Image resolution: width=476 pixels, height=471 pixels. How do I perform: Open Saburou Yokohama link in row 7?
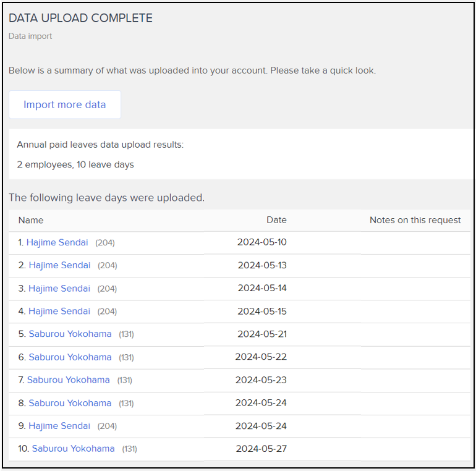[68, 380]
